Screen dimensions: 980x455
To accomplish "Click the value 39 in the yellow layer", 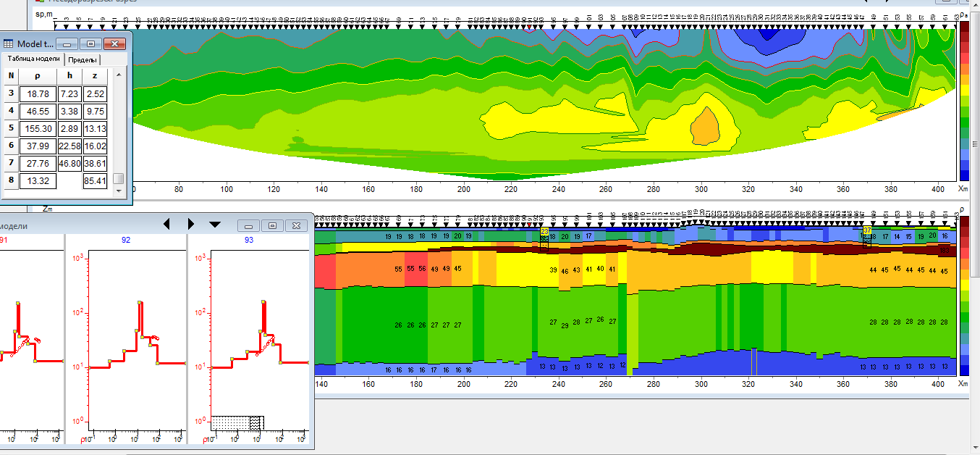I will tap(553, 270).
